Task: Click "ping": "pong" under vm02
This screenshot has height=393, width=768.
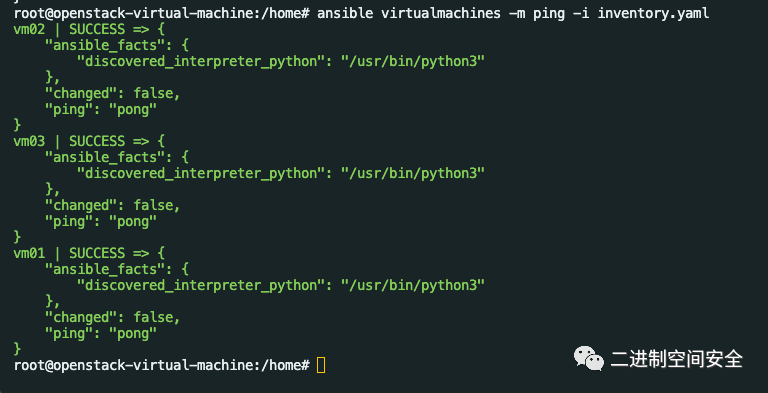Action: [101, 110]
